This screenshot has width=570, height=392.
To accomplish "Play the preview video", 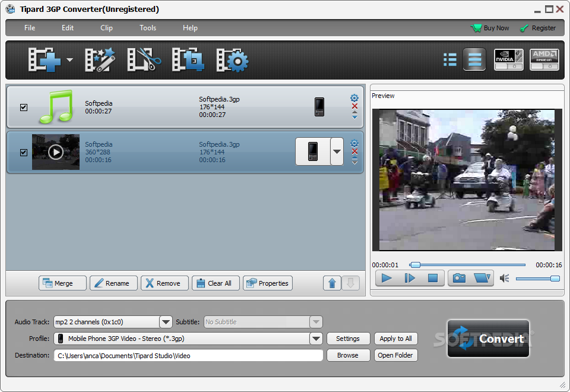I will point(387,279).
